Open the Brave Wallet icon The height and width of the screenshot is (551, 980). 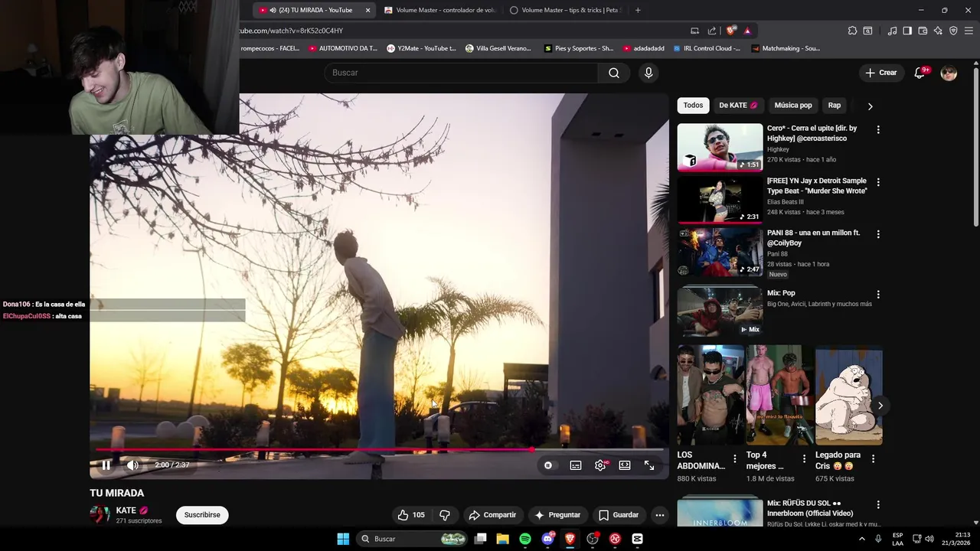923,31
